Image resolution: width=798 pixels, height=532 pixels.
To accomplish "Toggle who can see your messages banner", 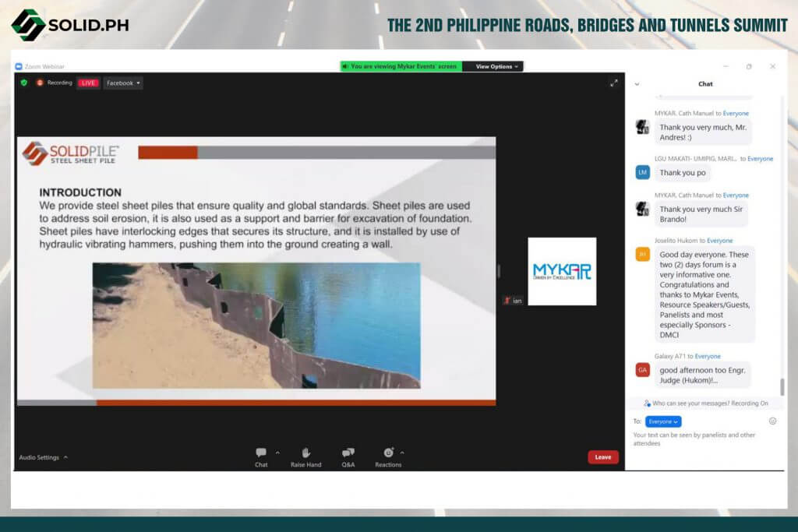I will click(x=704, y=403).
